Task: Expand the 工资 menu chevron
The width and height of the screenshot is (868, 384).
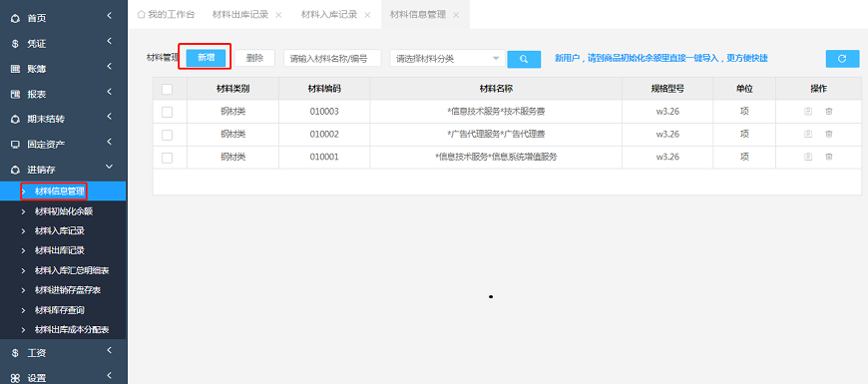Action: click(110, 350)
